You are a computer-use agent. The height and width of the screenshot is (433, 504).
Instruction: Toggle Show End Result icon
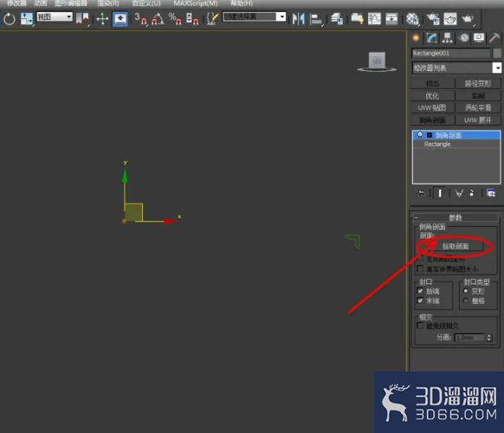[x=440, y=193]
